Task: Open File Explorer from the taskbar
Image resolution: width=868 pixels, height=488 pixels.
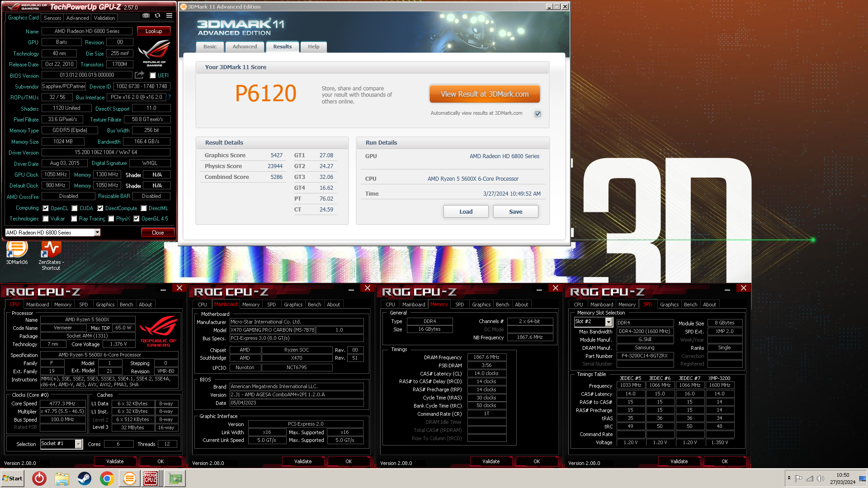Action: [62, 478]
